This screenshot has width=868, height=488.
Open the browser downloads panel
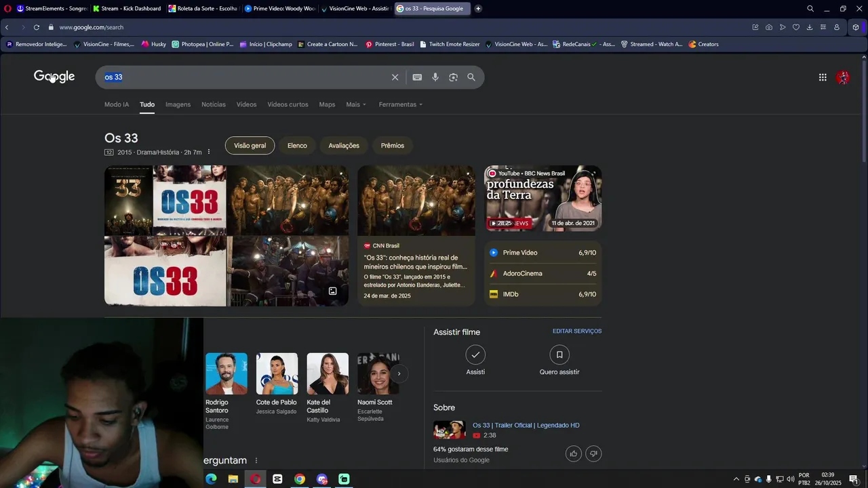[810, 27]
